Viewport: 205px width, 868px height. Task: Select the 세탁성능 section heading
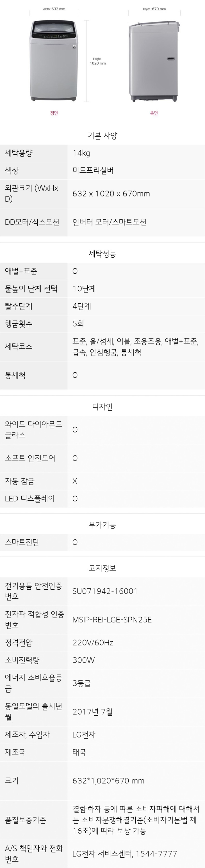click(x=102, y=254)
